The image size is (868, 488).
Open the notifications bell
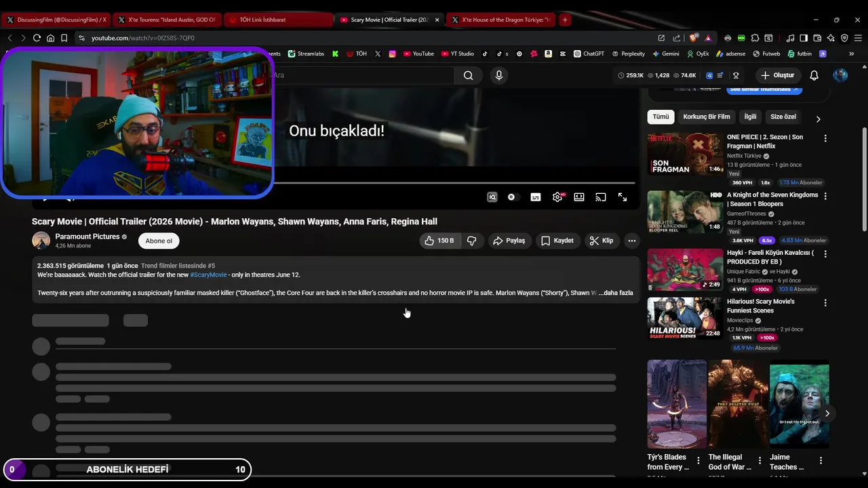(x=814, y=75)
